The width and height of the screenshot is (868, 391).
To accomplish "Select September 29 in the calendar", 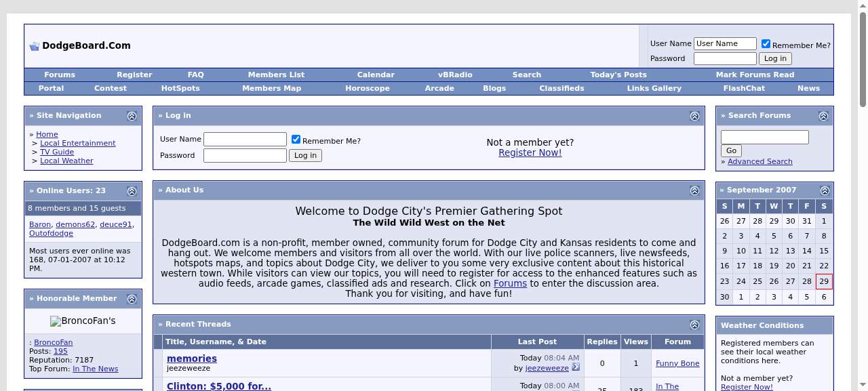I will pyautogui.click(x=824, y=281).
